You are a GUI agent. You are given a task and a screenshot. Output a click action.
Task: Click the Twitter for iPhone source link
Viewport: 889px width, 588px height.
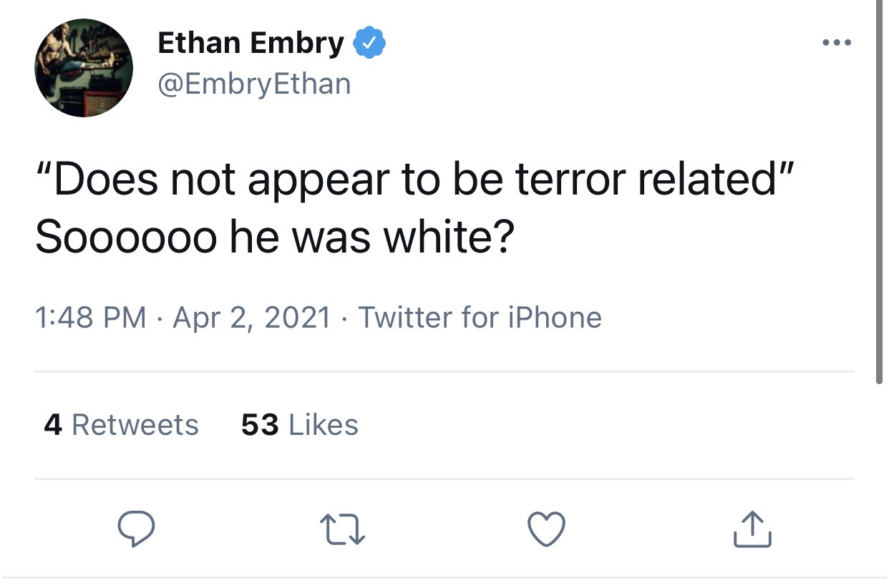tap(480, 317)
